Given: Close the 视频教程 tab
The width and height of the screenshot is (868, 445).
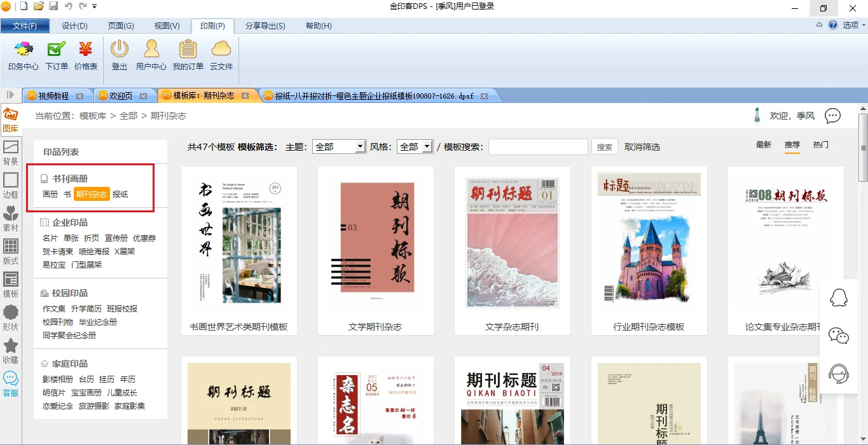Looking at the screenshot, I should point(80,96).
